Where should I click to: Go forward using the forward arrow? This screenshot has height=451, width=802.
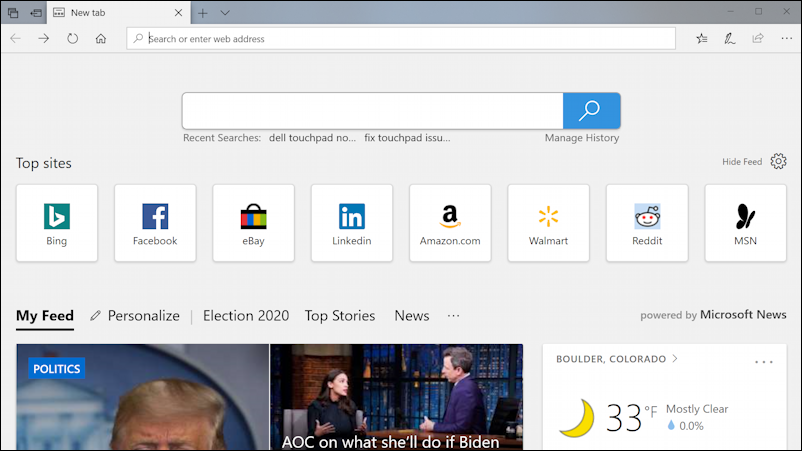click(x=44, y=38)
